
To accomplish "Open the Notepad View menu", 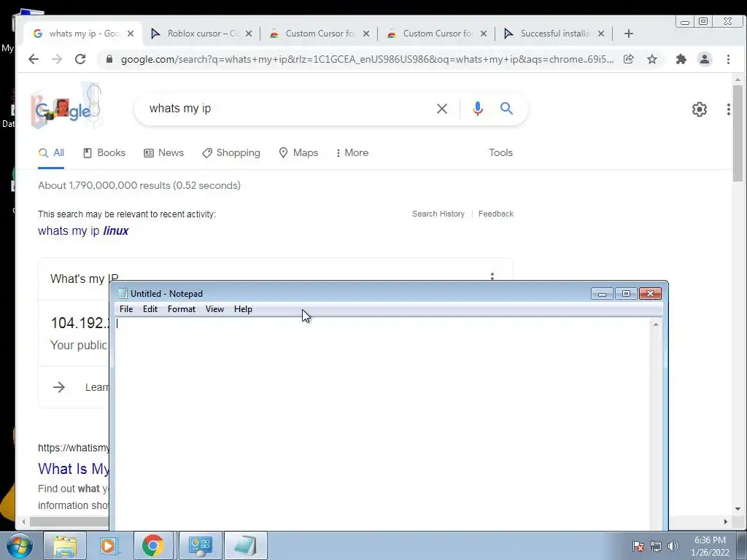I will [x=214, y=309].
